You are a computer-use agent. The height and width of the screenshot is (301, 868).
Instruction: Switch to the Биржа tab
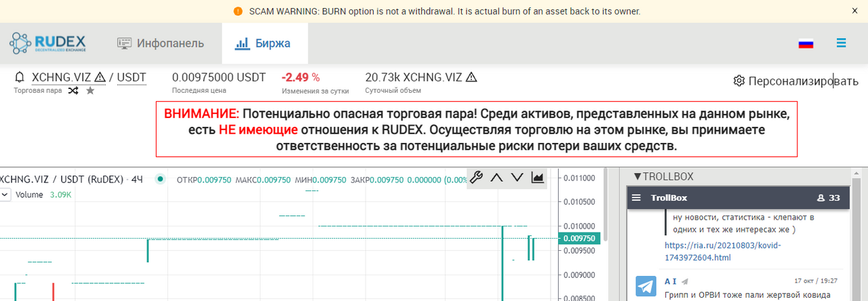pyautogui.click(x=264, y=43)
